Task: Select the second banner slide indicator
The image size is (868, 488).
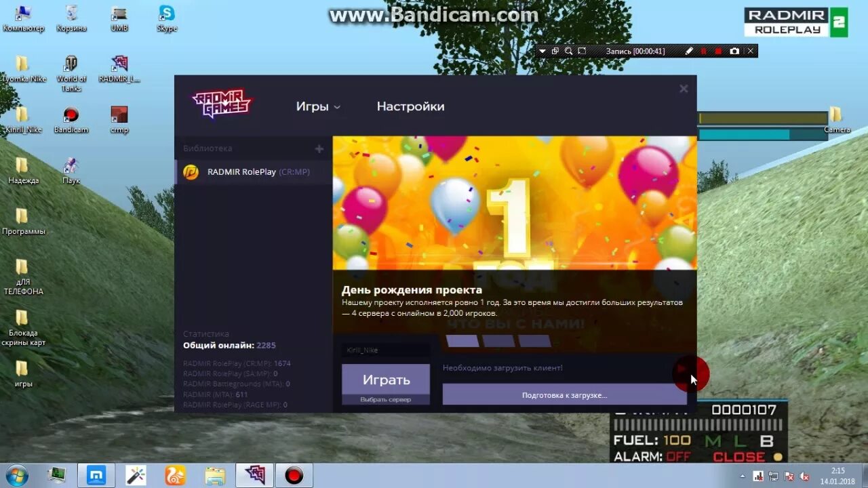Action: pos(498,341)
